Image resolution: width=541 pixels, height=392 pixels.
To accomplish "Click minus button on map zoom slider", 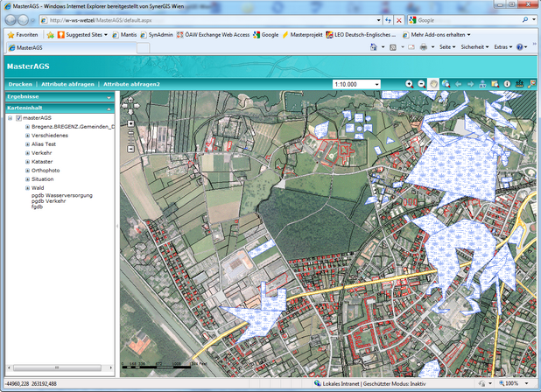I will [130, 149].
